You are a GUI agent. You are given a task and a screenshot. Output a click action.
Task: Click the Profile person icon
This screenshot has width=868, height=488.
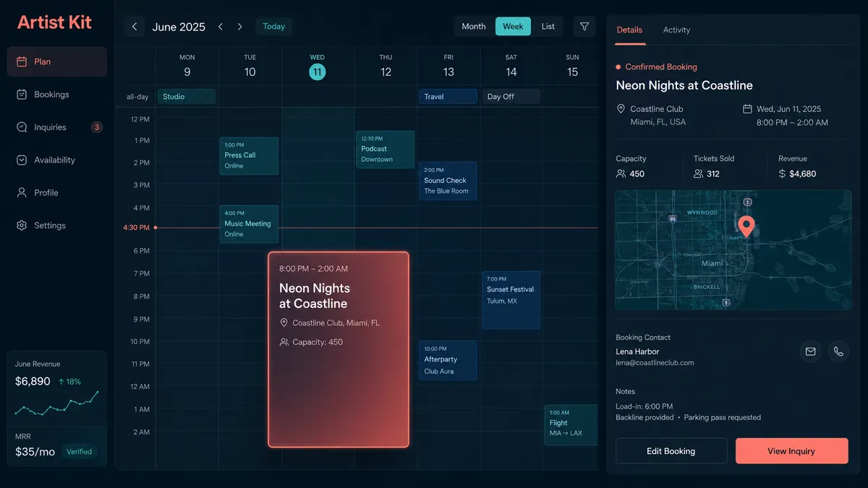(x=22, y=192)
